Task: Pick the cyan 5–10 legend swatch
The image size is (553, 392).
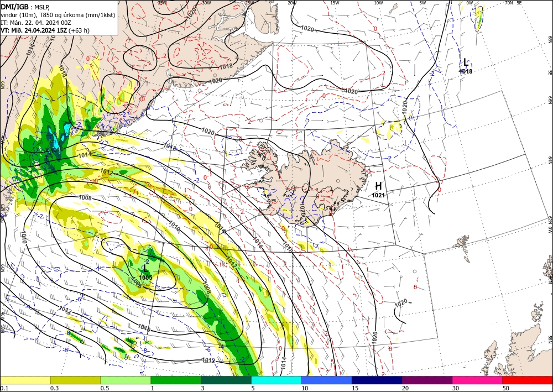Action: [x=276, y=380]
